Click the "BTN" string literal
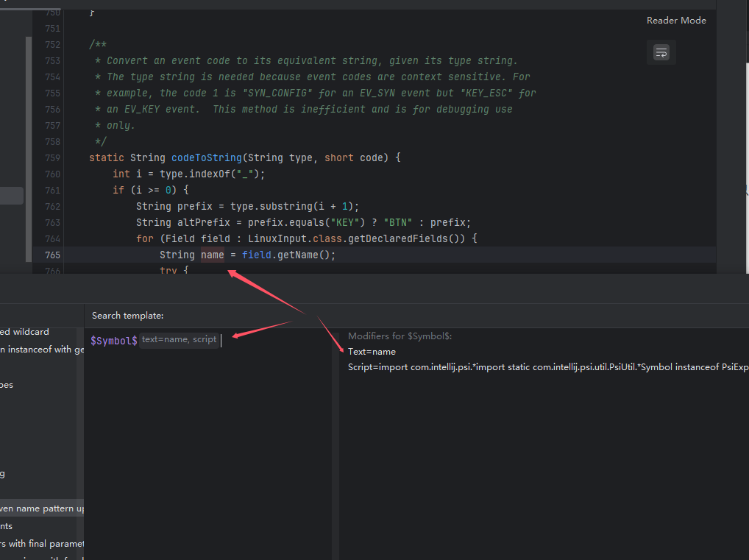The width and height of the screenshot is (749, 560). pos(398,223)
